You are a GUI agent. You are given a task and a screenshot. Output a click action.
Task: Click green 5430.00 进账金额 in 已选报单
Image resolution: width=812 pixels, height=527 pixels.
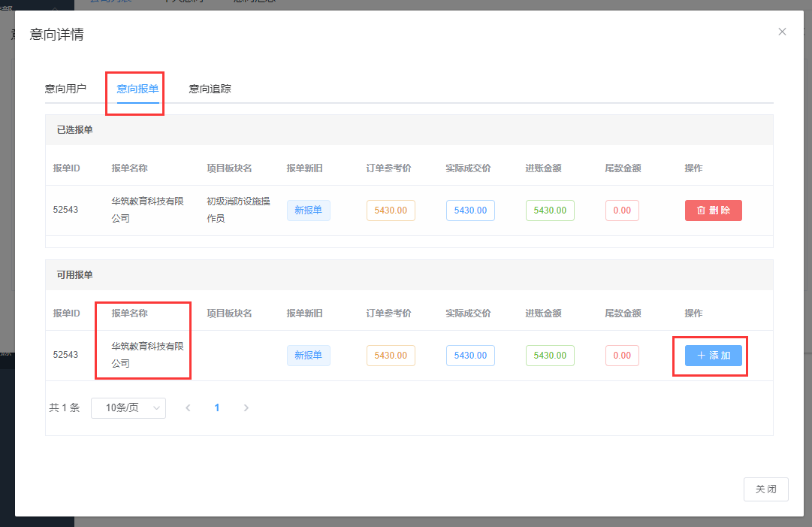point(550,210)
